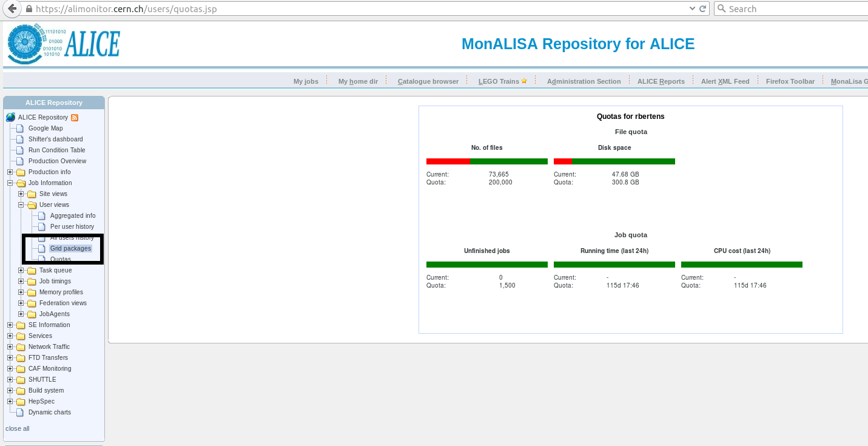Open ALICE Reports in the top menu
This screenshot has width=868, height=446.
(x=661, y=81)
